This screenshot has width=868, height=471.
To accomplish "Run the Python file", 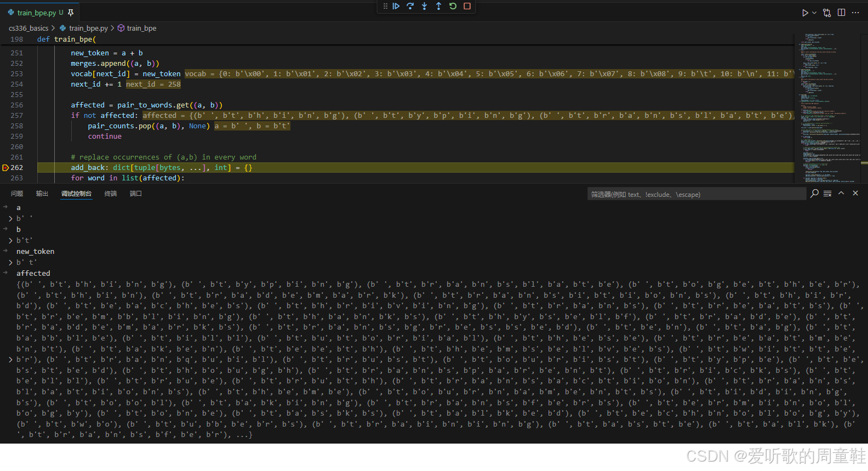I will (x=804, y=13).
